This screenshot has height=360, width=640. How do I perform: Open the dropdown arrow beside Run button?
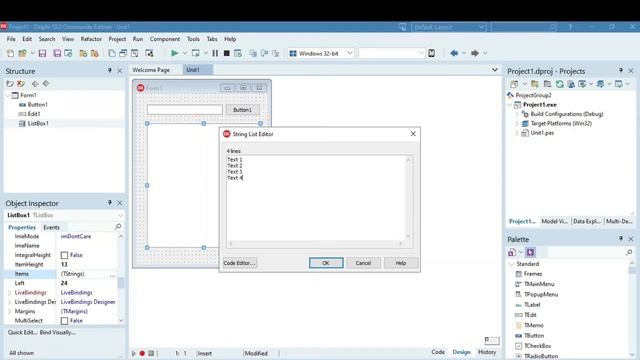pos(184,53)
